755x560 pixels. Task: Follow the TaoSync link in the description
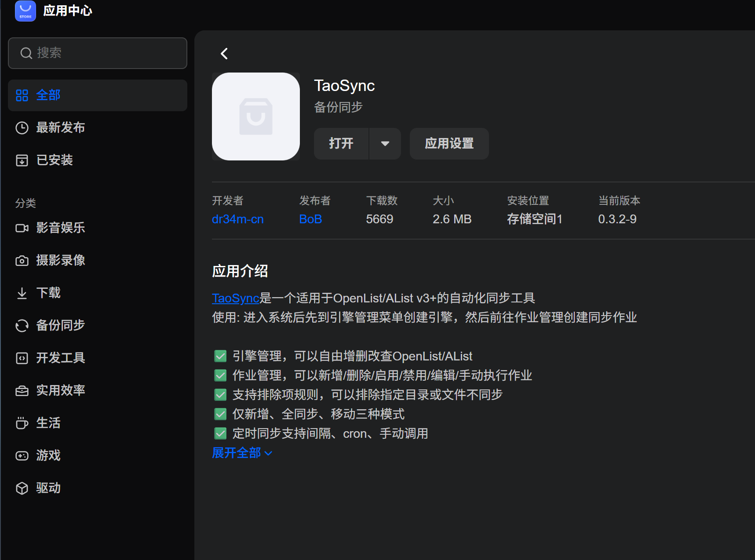tap(236, 298)
